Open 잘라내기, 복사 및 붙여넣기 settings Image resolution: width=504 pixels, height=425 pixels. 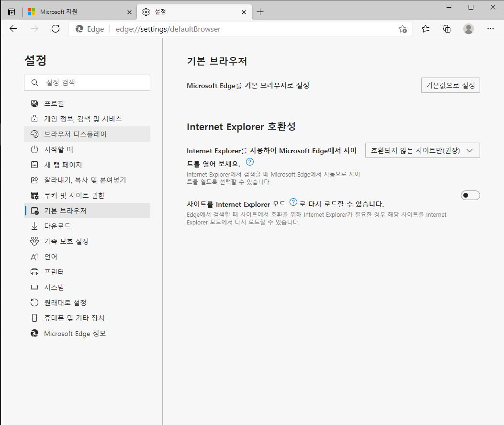87,180
